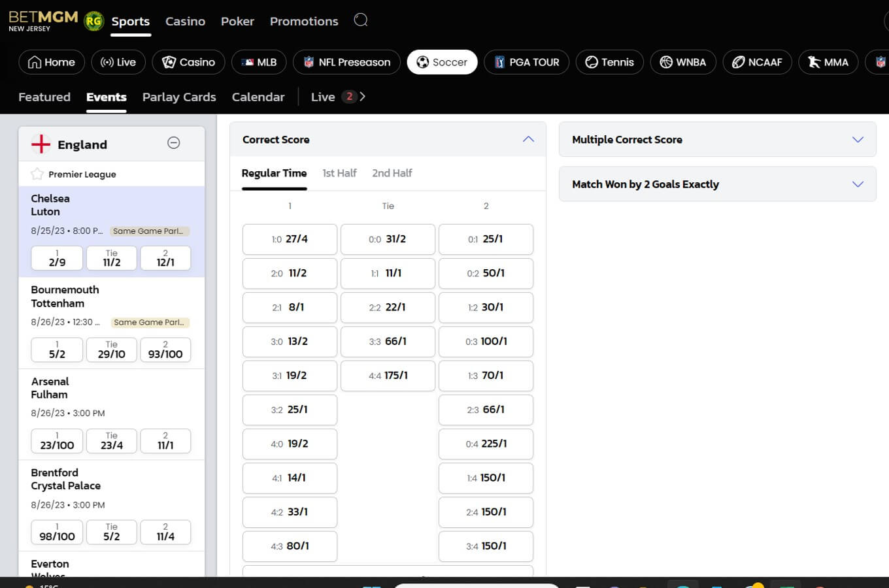Switch to the 1st Half tab

click(x=339, y=173)
